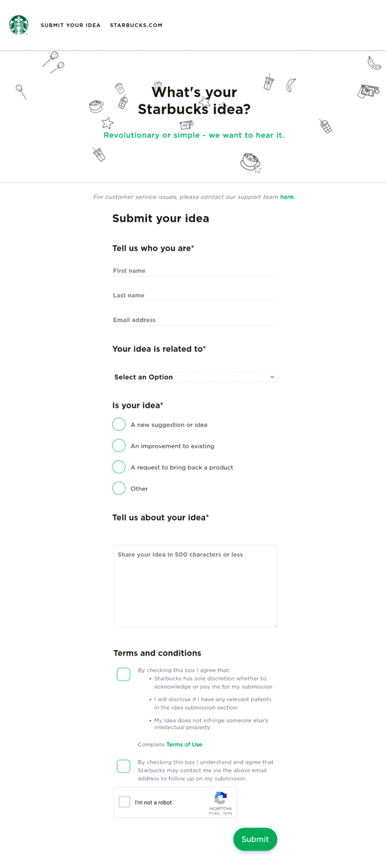The height and width of the screenshot is (868, 386).
Task: Select 'A new suggestion or idea' option
Action: pos(119,424)
